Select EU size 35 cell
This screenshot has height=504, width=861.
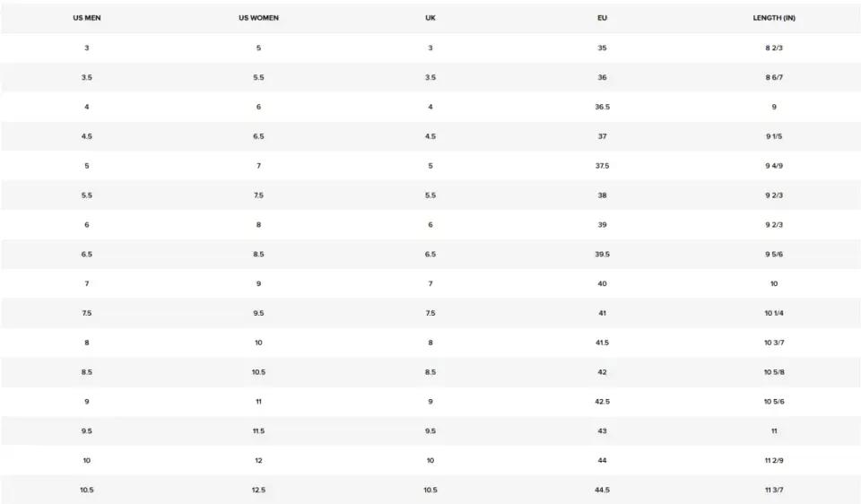pos(603,48)
